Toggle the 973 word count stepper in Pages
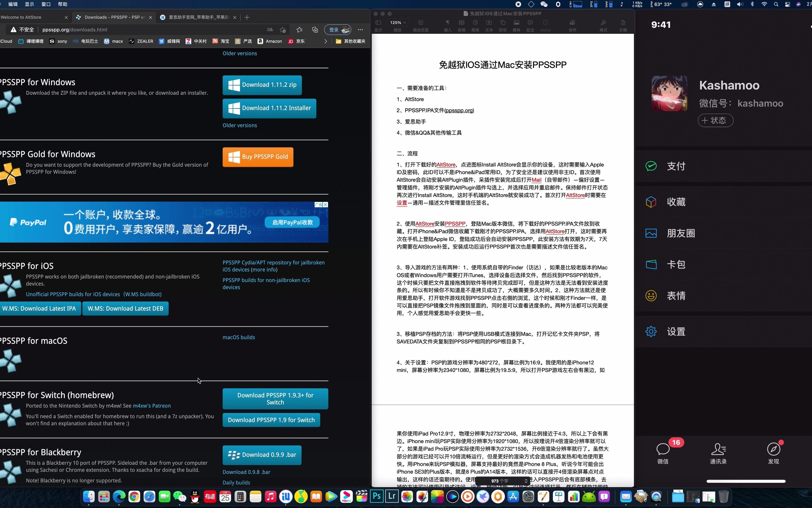 tap(526, 481)
